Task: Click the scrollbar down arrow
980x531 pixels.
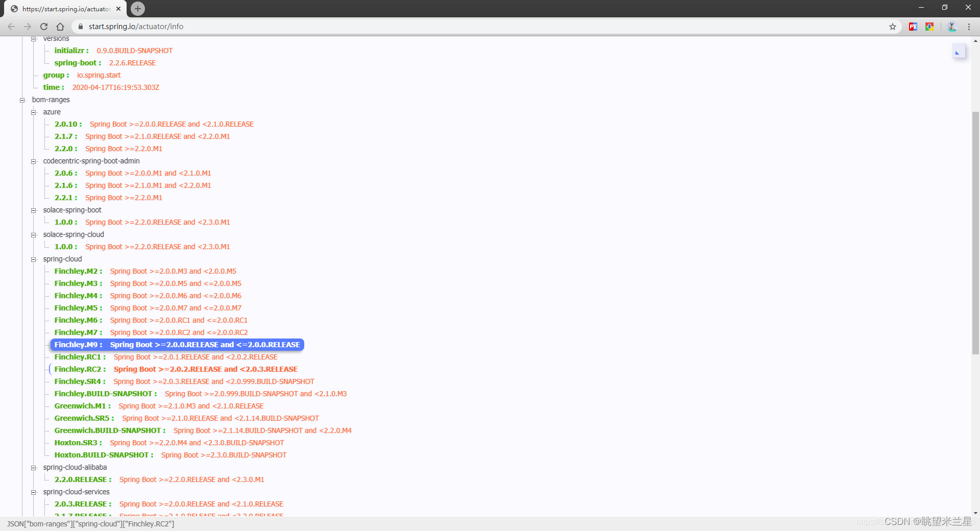Action: (x=975, y=513)
